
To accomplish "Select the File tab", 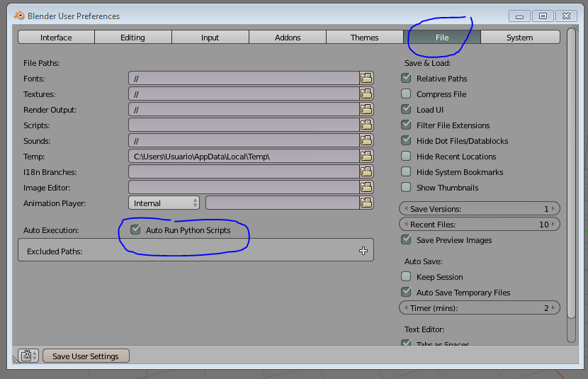I will point(442,37).
